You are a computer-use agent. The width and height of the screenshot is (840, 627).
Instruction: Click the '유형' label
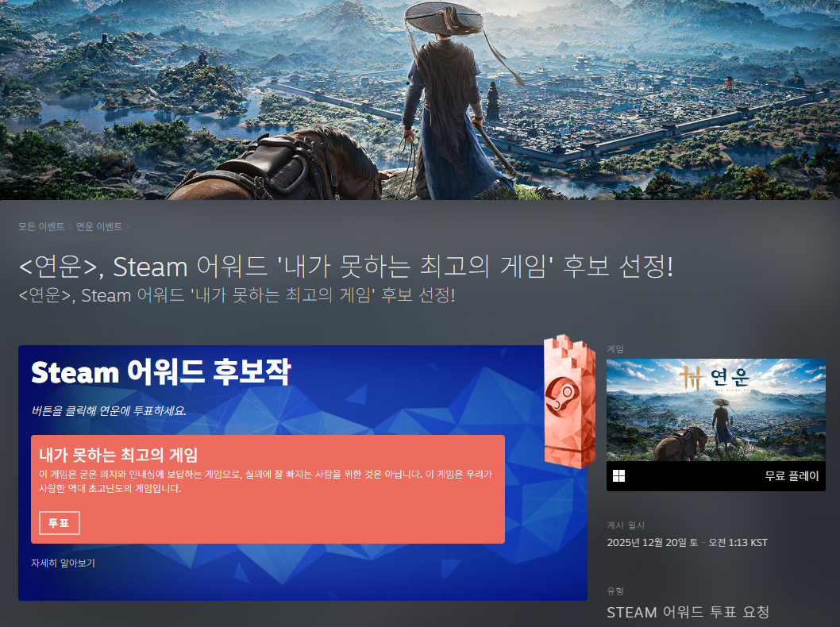click(x=615, y=591)
